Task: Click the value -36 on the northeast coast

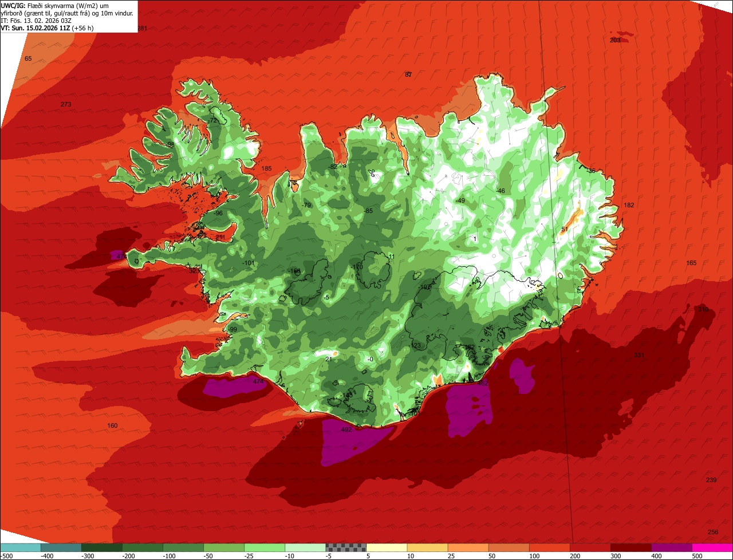Action: coord(590,171)
